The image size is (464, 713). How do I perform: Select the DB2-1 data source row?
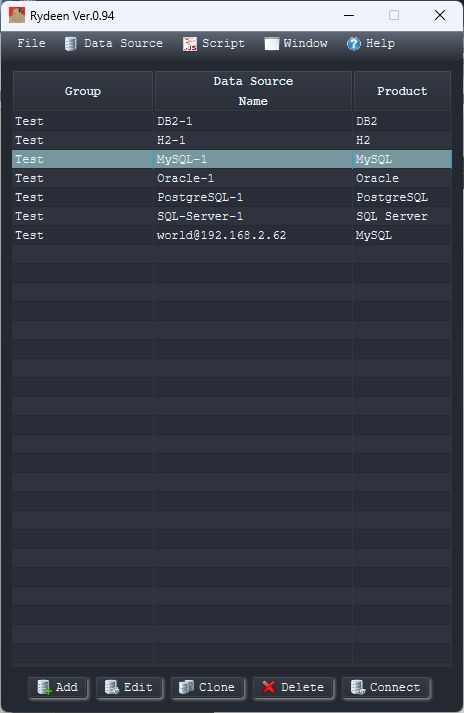[x=232, y=121]
